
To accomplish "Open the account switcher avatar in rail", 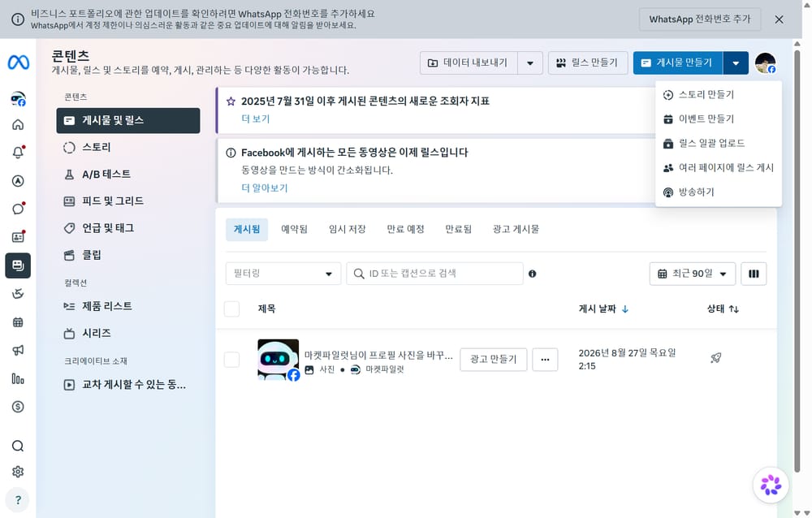I will [x=18, y=98].
